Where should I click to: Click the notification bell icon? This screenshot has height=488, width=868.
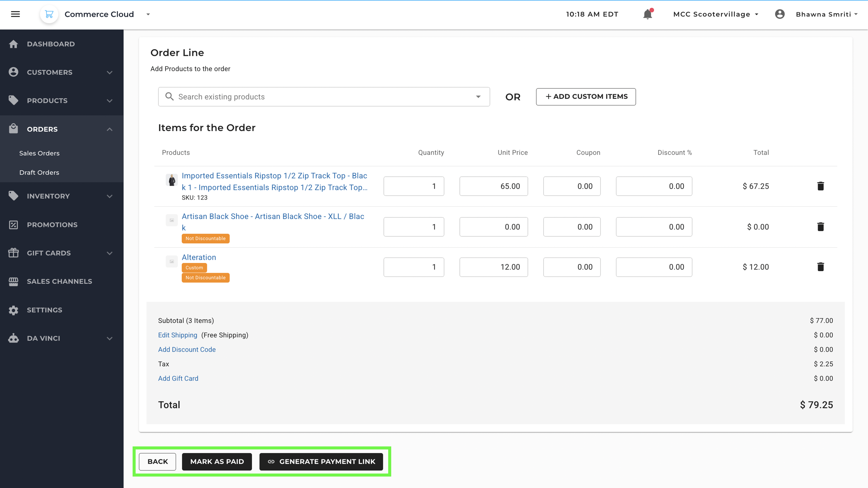coord(647,14)
